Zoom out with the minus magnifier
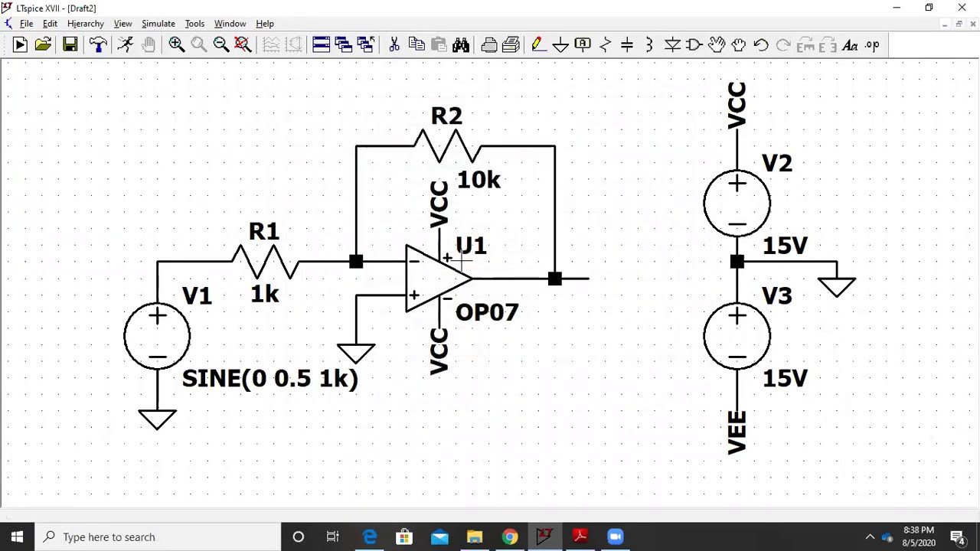Image resolution: width=980 pixels, height=551 pixels. click(220, 45)
